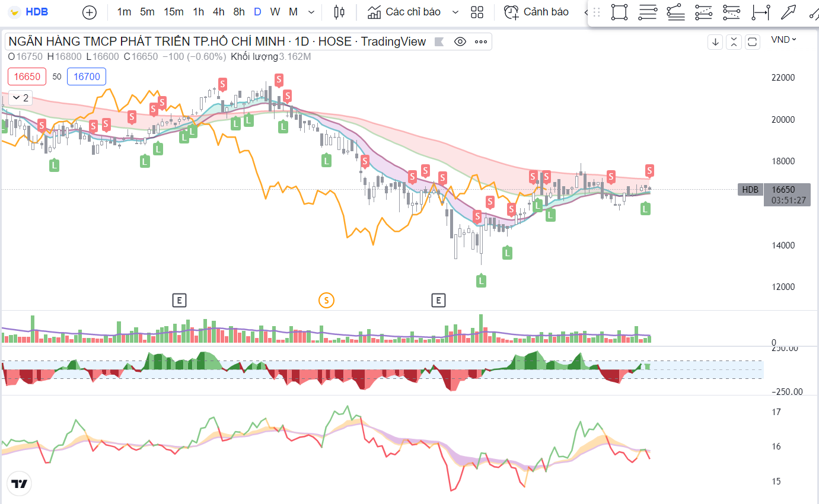Viewport: 819px width, 504px height.
Task: Click the 20000 price axis label
Action: point(783,120)
